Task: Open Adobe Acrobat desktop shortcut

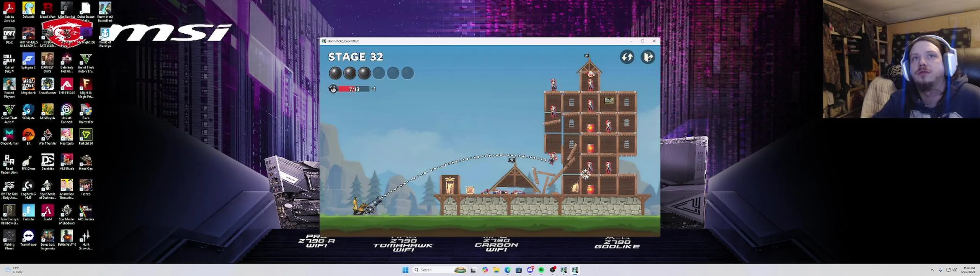Action: pyautogui.click(x=9, y=12)
